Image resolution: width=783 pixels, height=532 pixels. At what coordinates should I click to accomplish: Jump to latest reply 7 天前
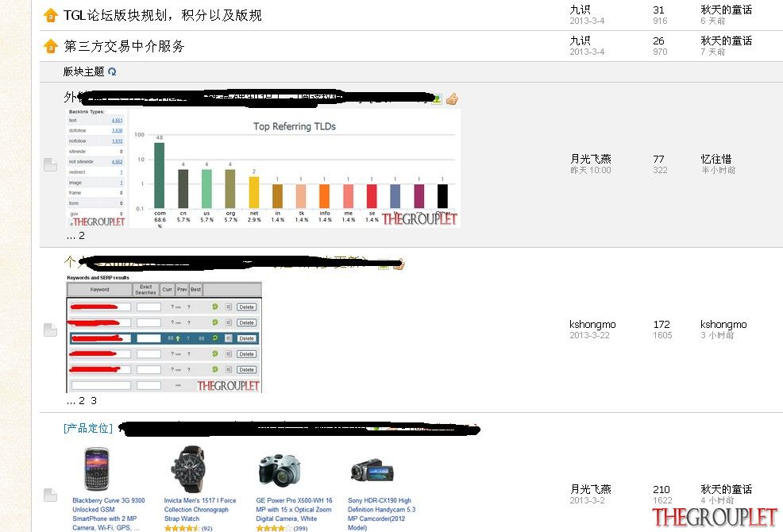tap(712, 52)
